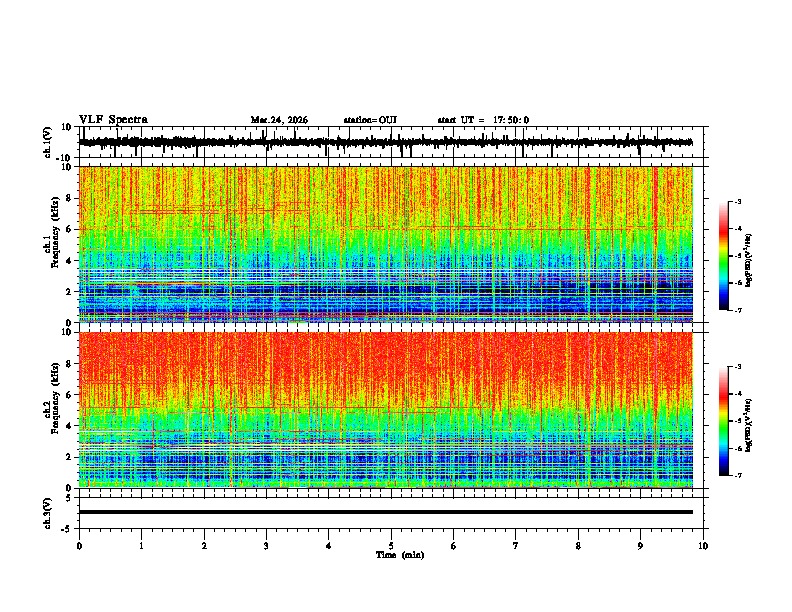792x612 pixels.
Task: Click the "ch.1(V)" waveform axis label
Action: pos(48,142)
